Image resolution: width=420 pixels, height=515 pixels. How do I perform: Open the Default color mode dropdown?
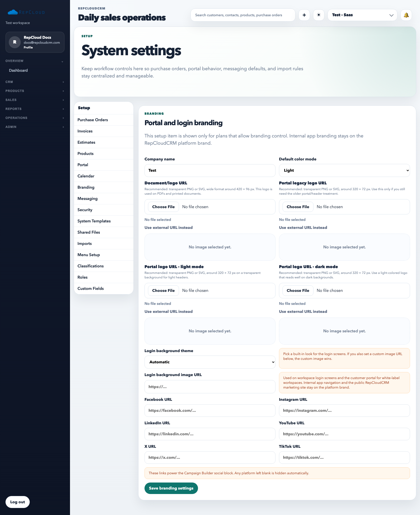344,170
